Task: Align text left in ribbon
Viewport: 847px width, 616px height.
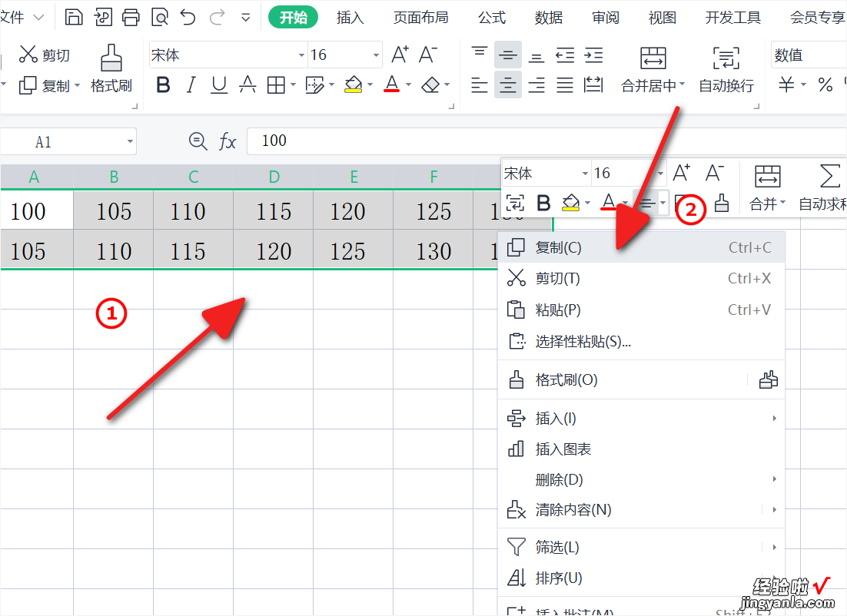Action: [x=479, y=84]
